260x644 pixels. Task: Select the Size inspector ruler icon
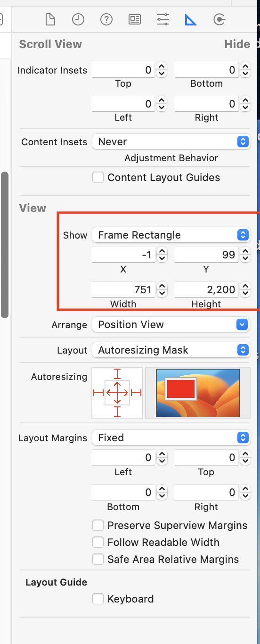coord(191,19)
